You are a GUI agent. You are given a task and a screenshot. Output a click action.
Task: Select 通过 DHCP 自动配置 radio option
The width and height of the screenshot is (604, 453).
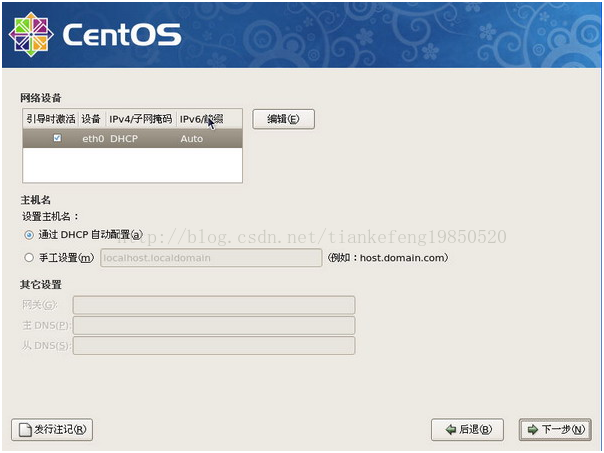pos(29,235)
